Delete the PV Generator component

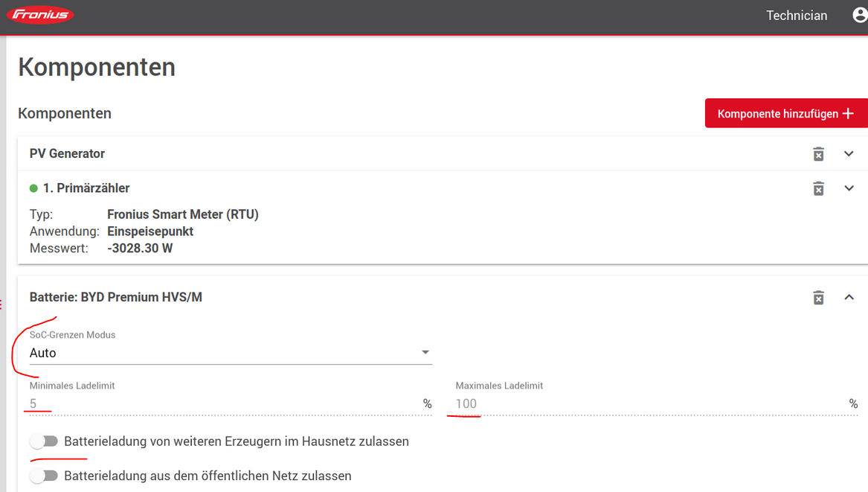click(x=818, y=154)
